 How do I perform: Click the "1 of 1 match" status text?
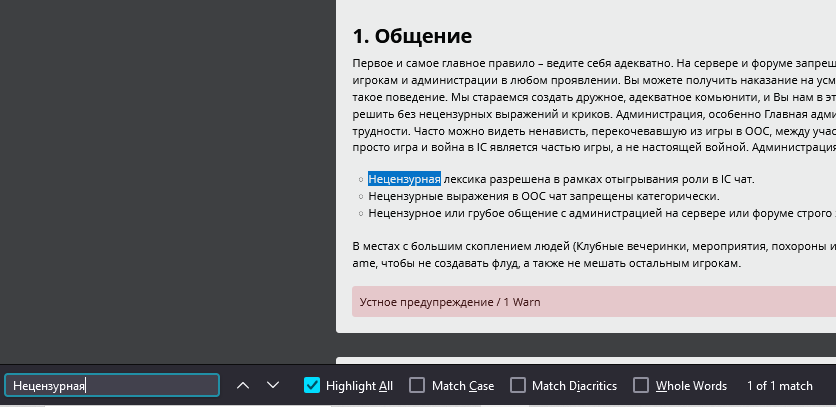pos(779,385)
